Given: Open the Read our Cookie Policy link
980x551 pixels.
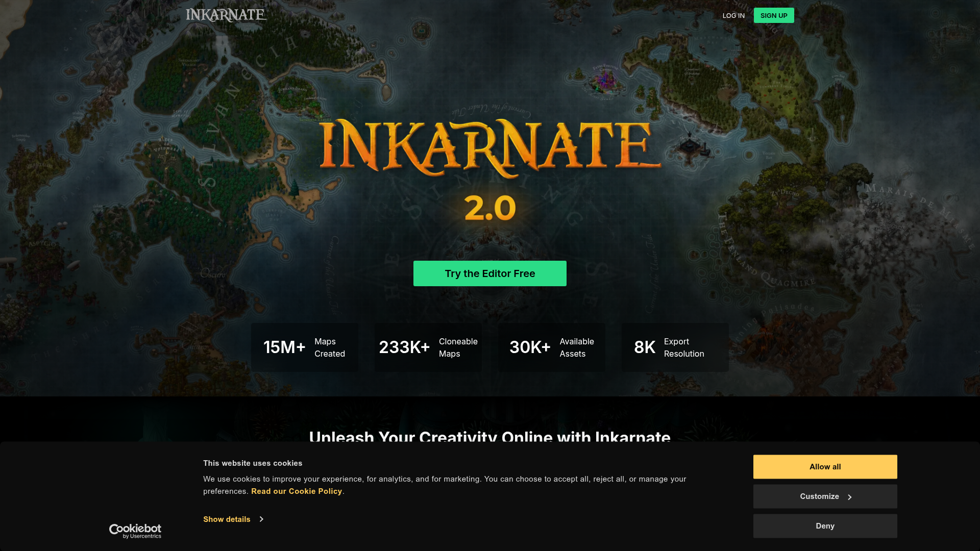Looking at the screenshot, I should (x=297, y=491).
